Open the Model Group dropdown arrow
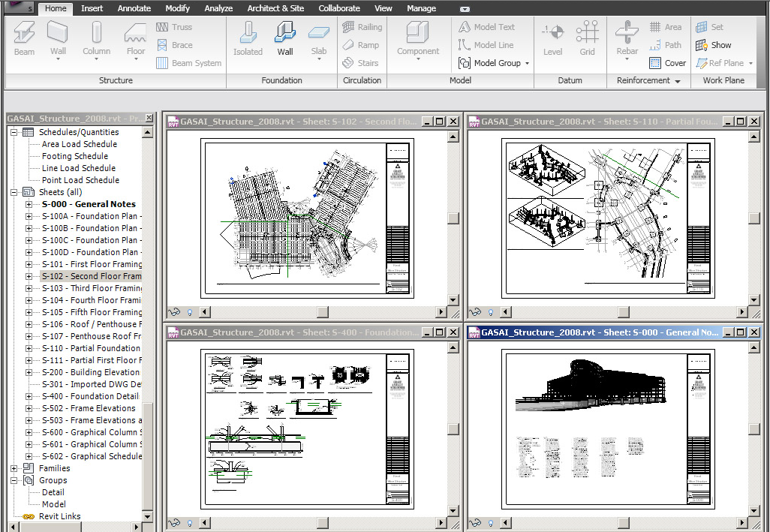Screen dimensions: 770x532 (527, 64)
